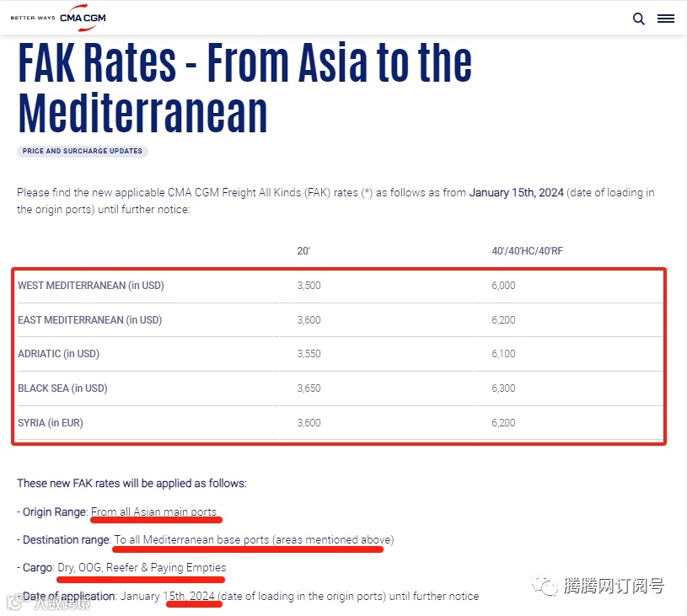Click the West Mediterranean row label
687x616 pixels.
click(91, 286)
